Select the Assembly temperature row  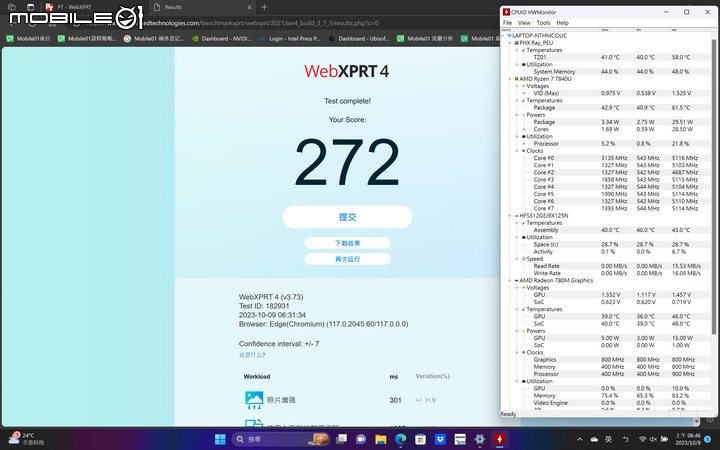pyautogui.click(x=606, y=230)
